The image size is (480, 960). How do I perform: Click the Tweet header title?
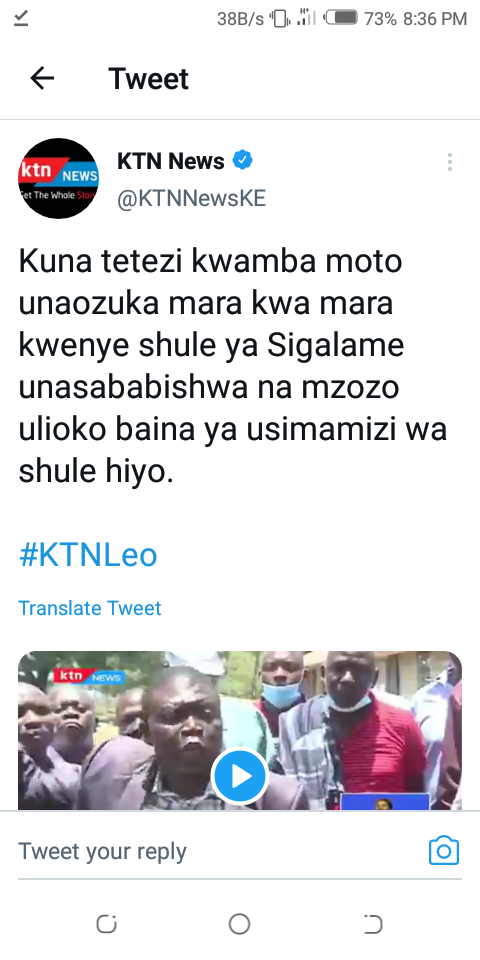[149, 79]
